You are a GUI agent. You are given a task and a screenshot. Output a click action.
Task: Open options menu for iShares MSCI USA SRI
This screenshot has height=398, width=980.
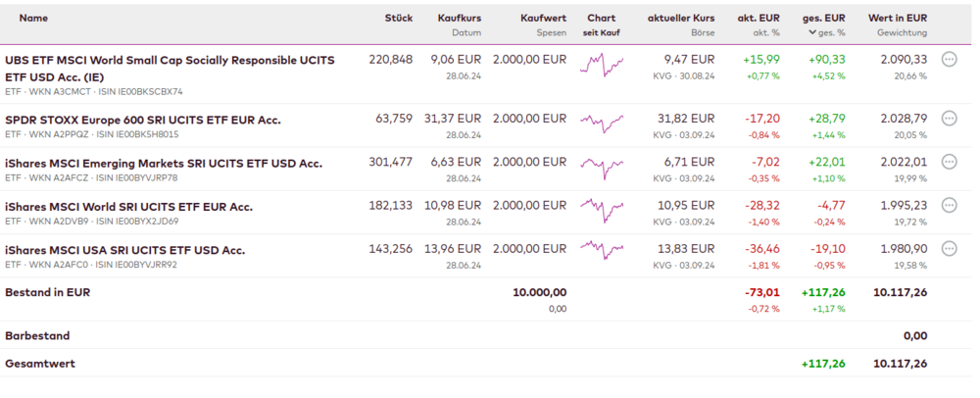pyautogui.click(x=949, y=249)
